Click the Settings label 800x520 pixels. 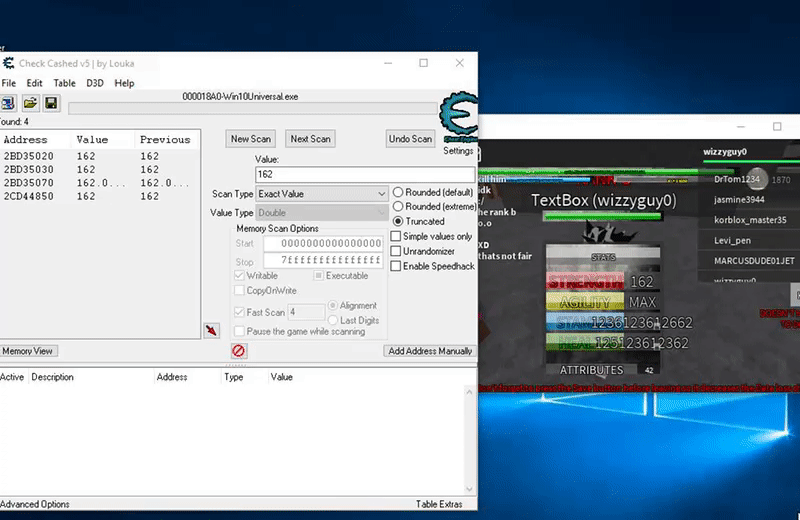coord(458,151)
